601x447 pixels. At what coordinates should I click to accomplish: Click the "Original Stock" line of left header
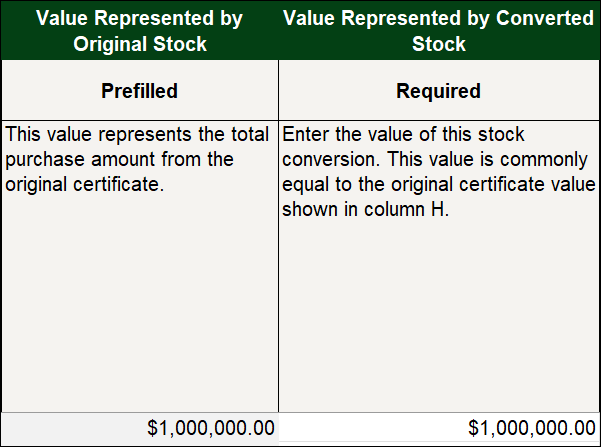(x=140, y=44)
